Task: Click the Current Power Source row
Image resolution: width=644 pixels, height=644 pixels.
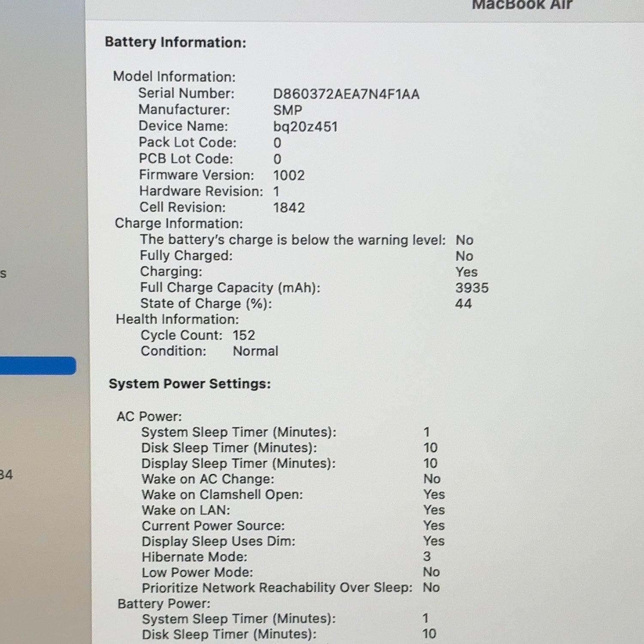Action: (x=293, y=525)
